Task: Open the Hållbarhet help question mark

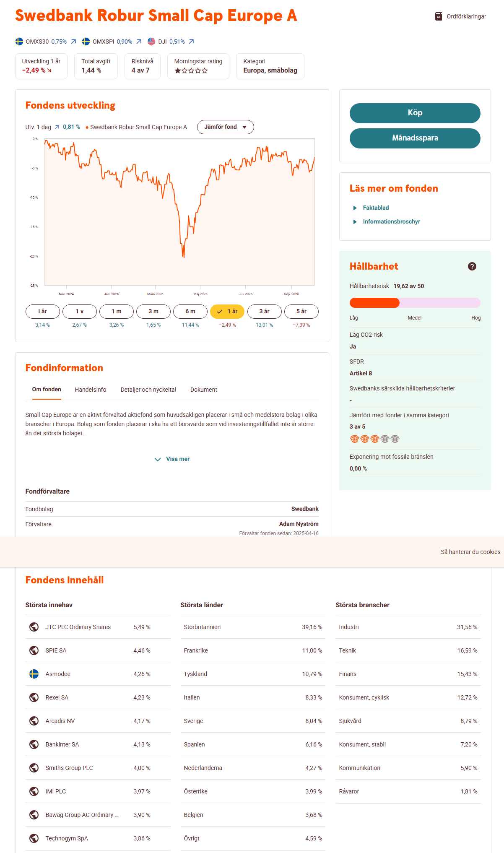Action: (x=472, y=266)
